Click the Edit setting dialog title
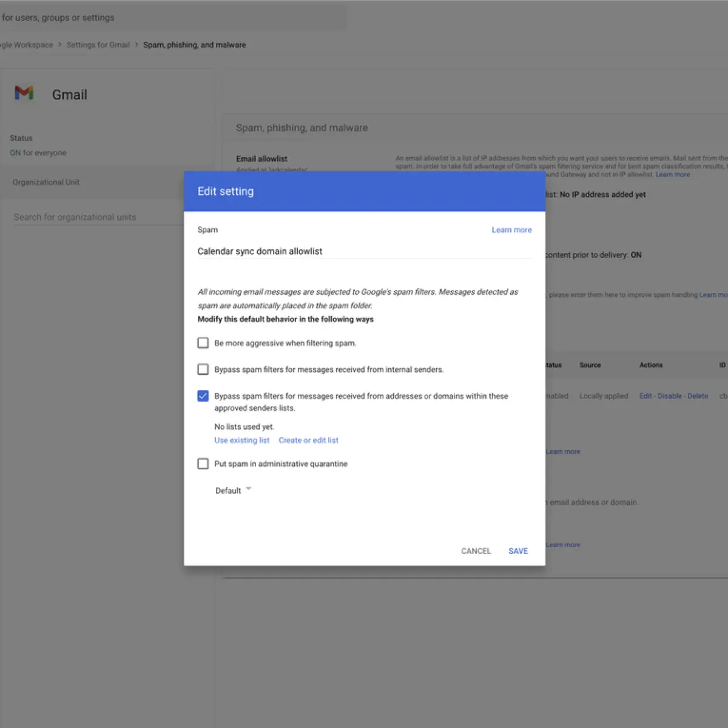 tap(226, 191)
